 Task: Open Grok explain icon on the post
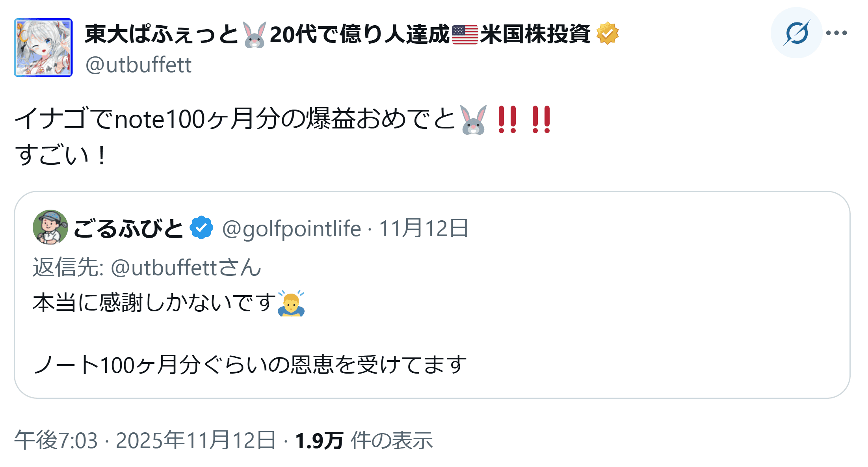click(x=796, y=33)
